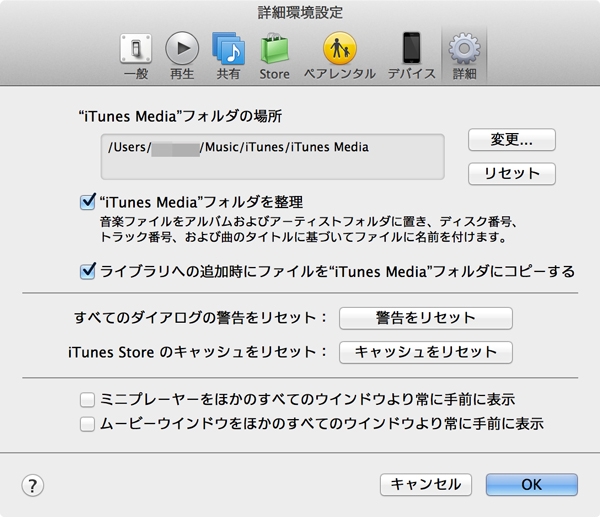
Task: Open the 一般 (General) preferences pane
Action: coord(136,56)
